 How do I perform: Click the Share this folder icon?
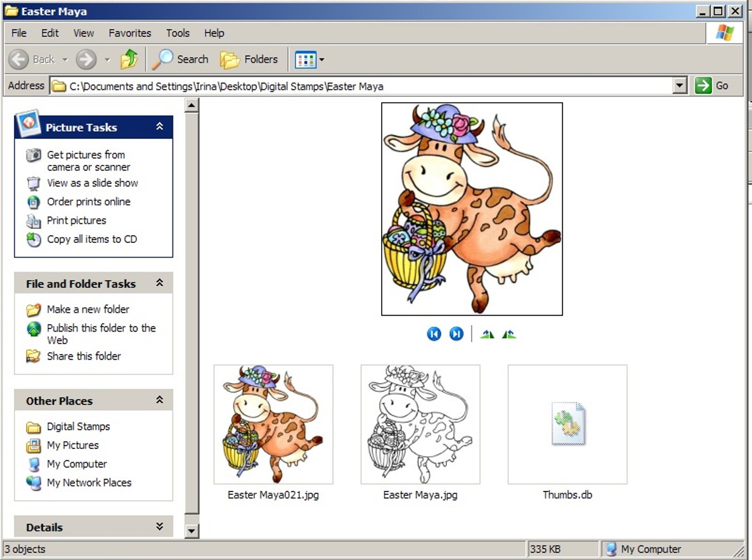[x=33, y=356]
